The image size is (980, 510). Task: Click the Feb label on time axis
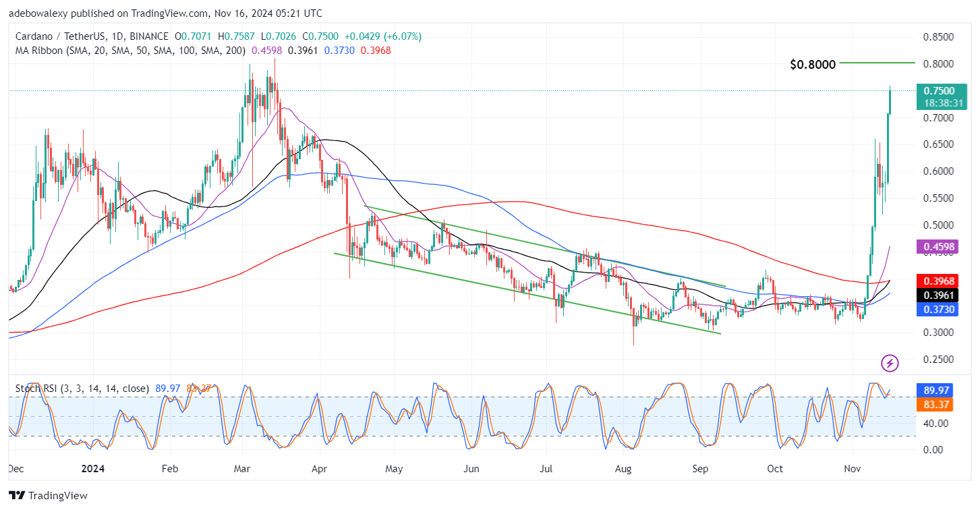point(169,468)
